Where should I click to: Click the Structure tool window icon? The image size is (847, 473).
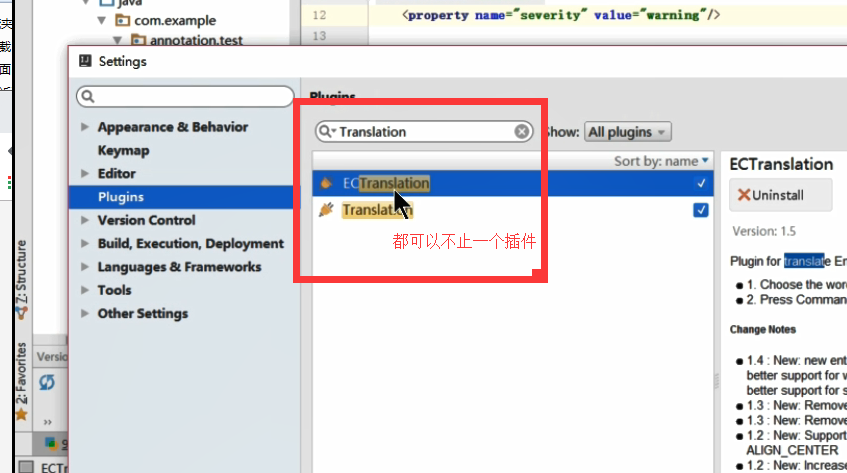pos(21,312)
